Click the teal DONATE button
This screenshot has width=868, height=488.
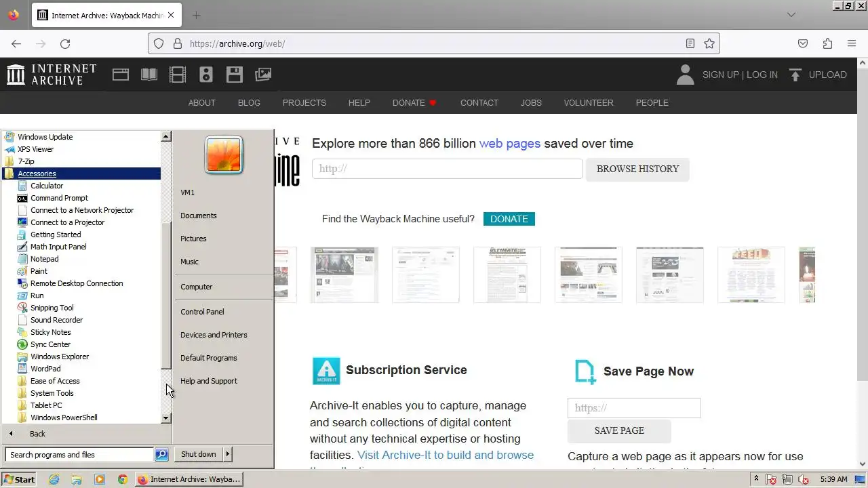pos(509,219)
